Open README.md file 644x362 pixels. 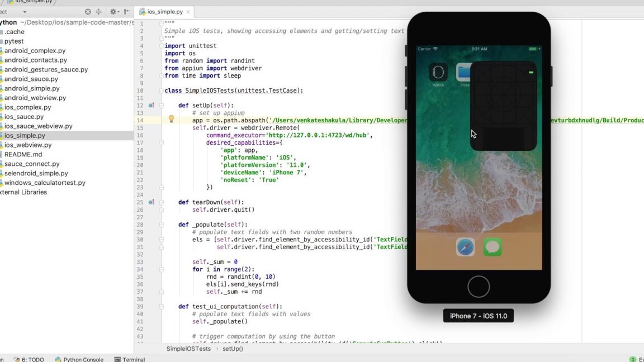[x=23, y=154]
